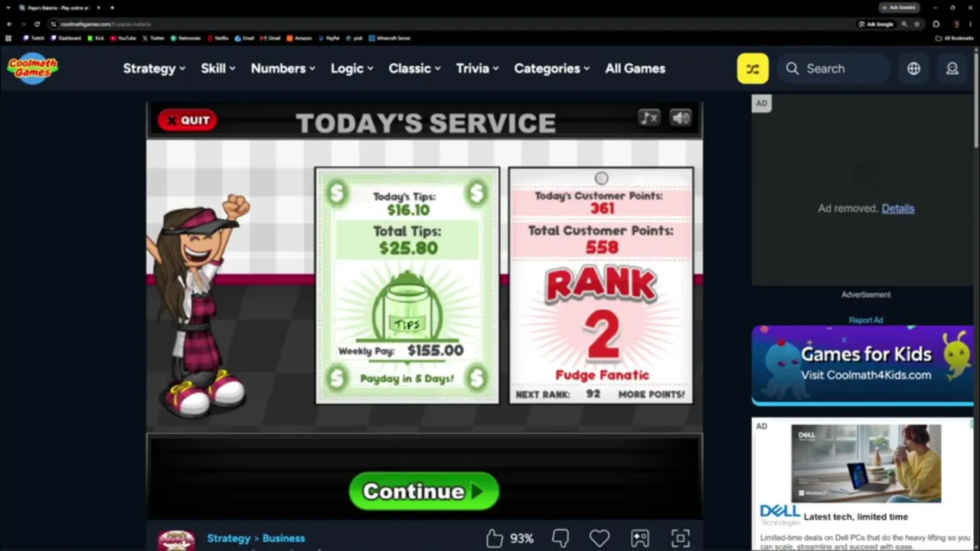Open the Dashboard bookmark
This screenshot has width=980, height=551.
tap(66, 37)
